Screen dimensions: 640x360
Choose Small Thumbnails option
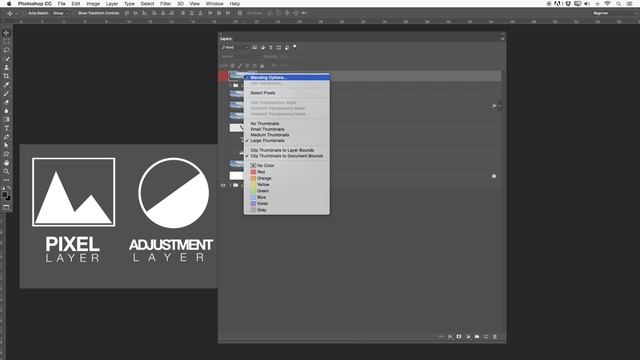pyautogui.click(x=267, y=129)
